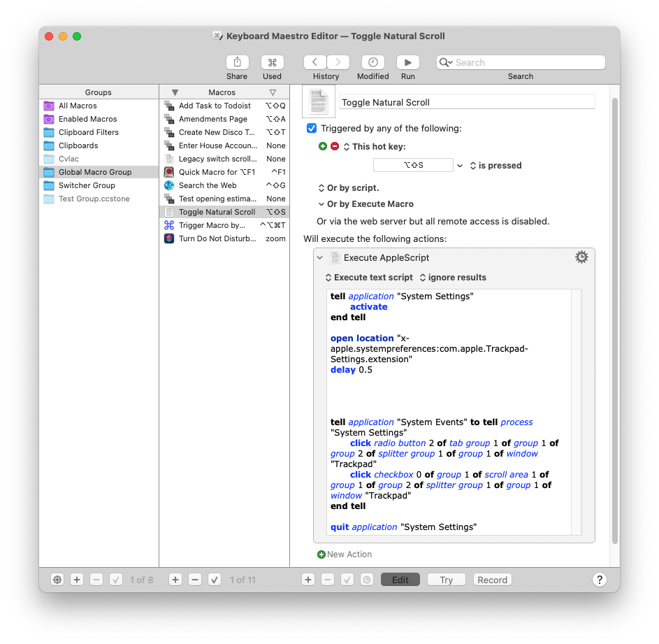This screenshot has width=659, height=644.
Task: Add a new macro group
Action: 76,580
